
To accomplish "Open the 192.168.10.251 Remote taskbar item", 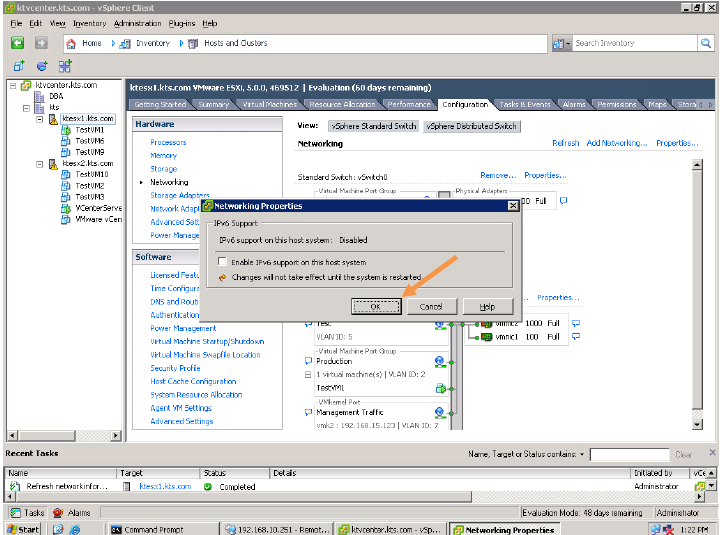I will 277,529.
